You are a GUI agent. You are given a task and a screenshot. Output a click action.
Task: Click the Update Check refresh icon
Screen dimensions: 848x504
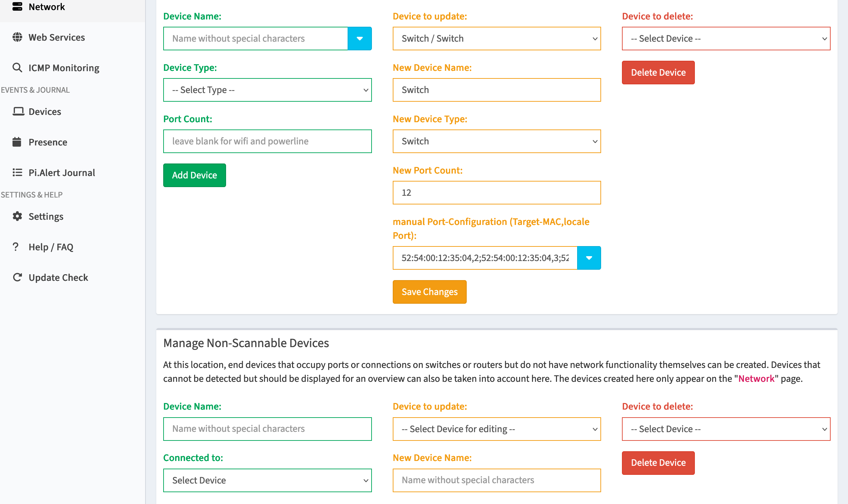17,277
